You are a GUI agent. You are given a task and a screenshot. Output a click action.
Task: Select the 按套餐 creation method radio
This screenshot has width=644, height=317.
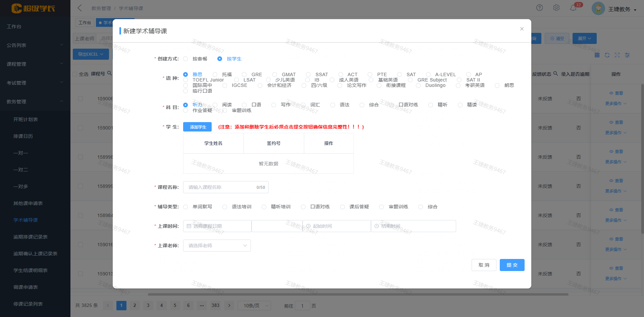click(186, 59)
